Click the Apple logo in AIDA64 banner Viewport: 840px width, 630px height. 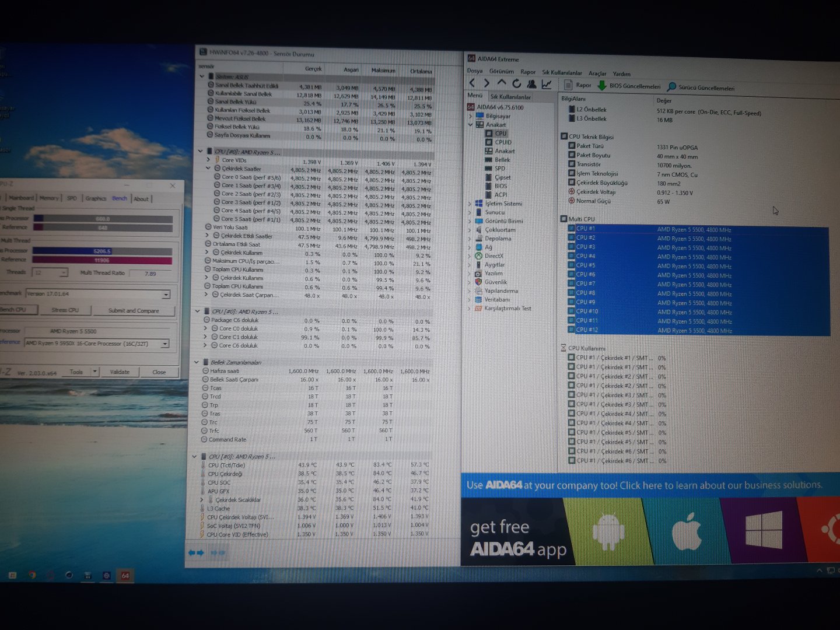687,531
